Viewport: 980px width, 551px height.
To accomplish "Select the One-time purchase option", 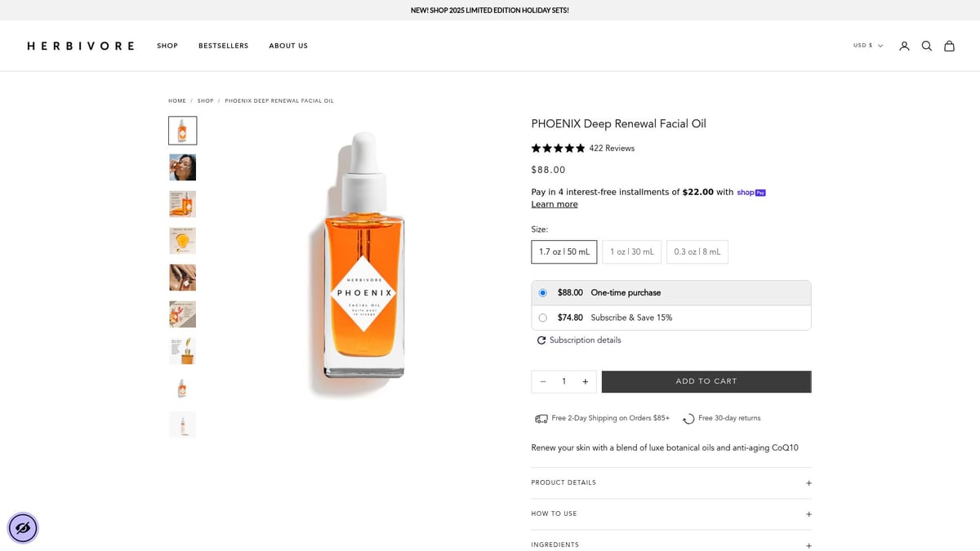I will coord(542,292).
